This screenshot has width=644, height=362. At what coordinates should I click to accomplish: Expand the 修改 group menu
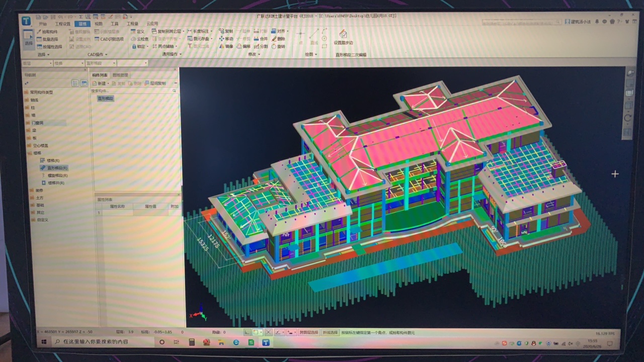(253, 54)
